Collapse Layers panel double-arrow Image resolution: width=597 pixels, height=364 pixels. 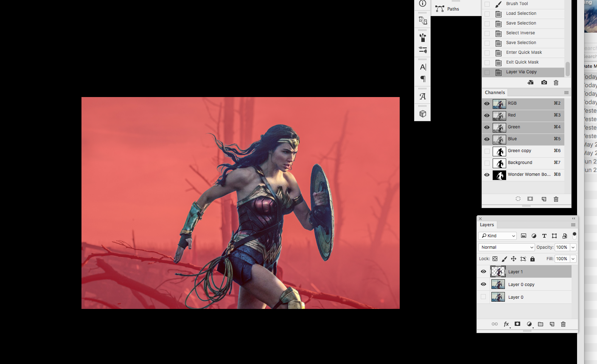coord(574,219)
